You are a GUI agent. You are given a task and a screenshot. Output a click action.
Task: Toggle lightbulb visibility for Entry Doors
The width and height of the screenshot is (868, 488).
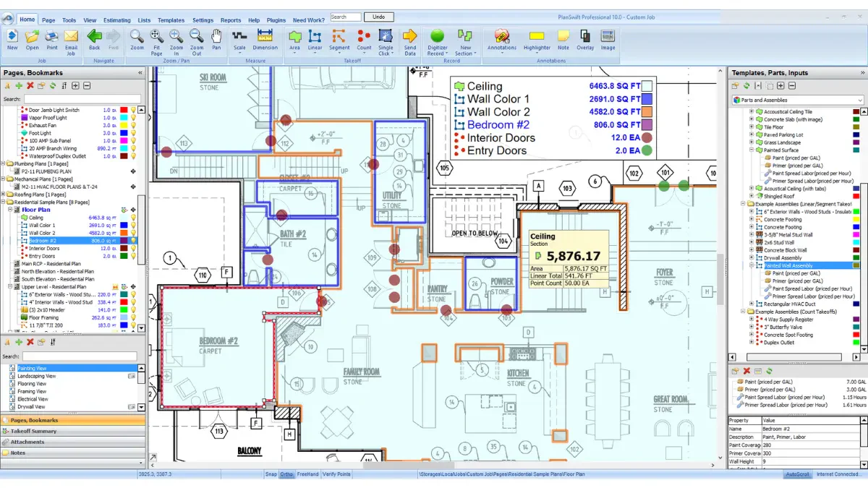click(x=133, y=257)
